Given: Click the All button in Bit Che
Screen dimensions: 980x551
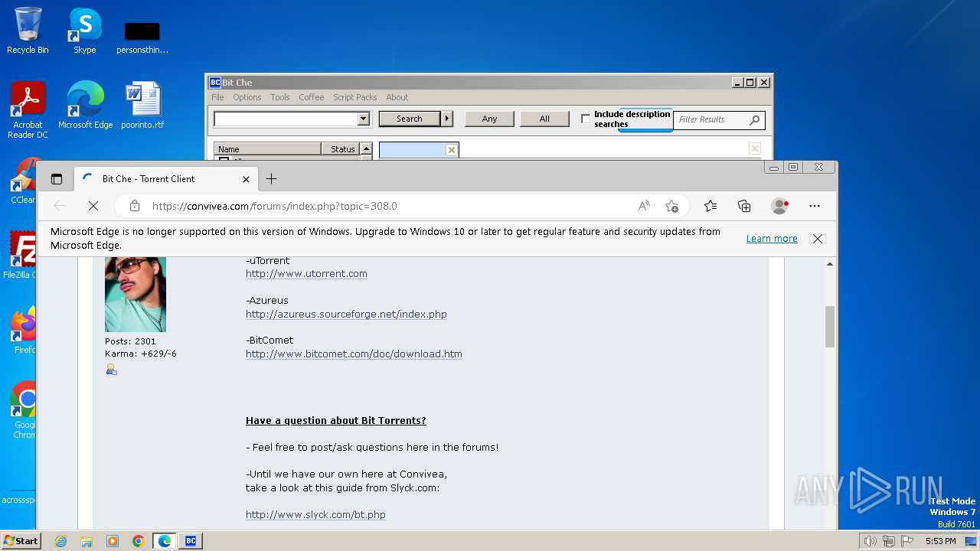Looking at the screenshot, I should point(544,119).
